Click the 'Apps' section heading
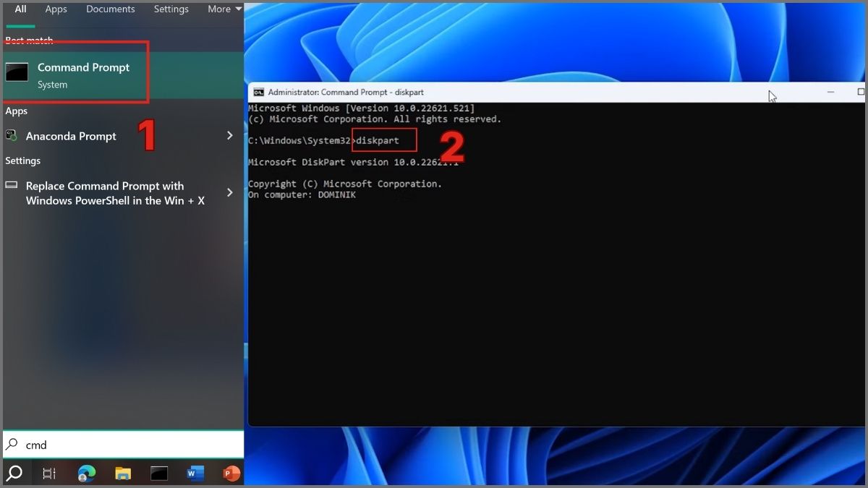This screenshot has height=488, width=868. point(16,111)
